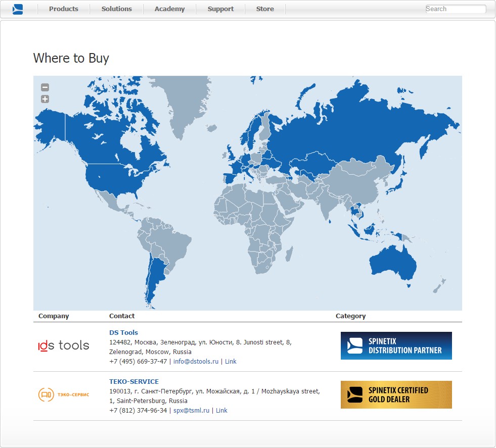Click the Category column header
Screen dimensions: 496x448
pos(350,316)
